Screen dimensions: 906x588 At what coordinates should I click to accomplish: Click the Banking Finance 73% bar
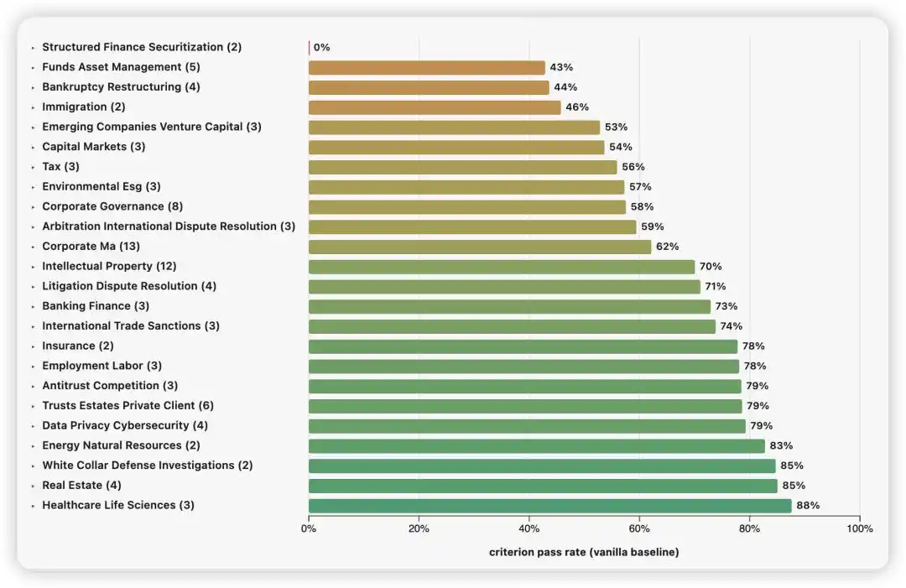[x=510, y=307]
